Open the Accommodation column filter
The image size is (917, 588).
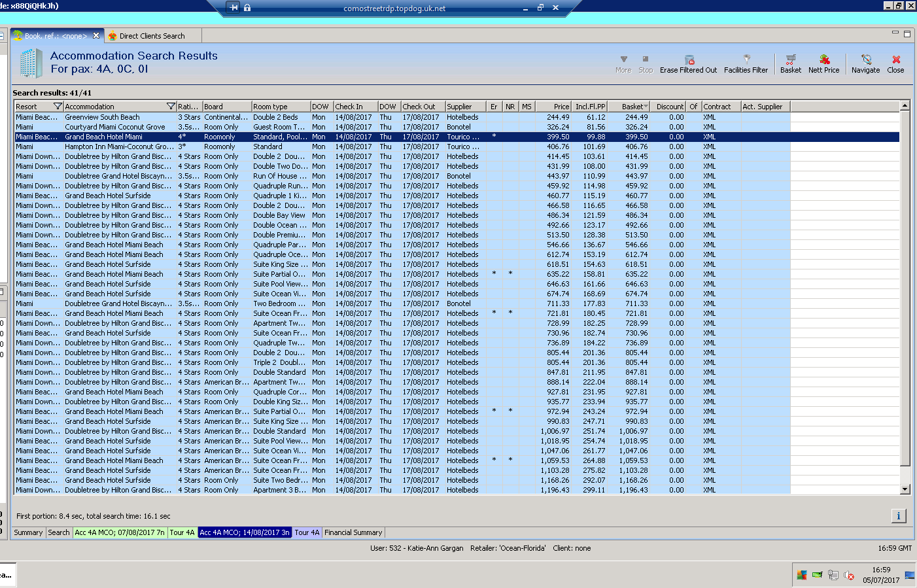click(171, 106)
